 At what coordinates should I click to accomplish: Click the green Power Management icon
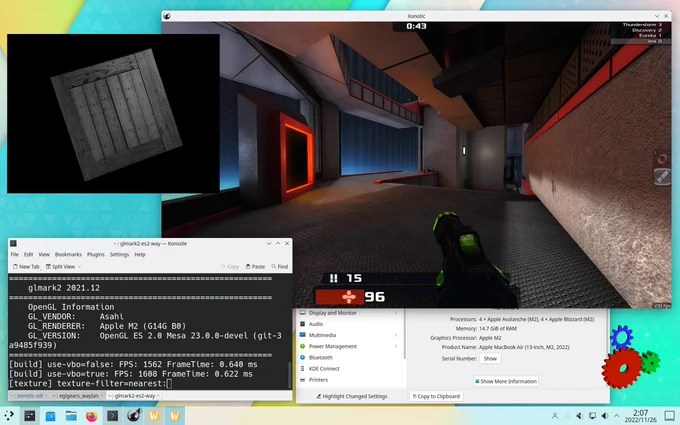coord(303,347)
